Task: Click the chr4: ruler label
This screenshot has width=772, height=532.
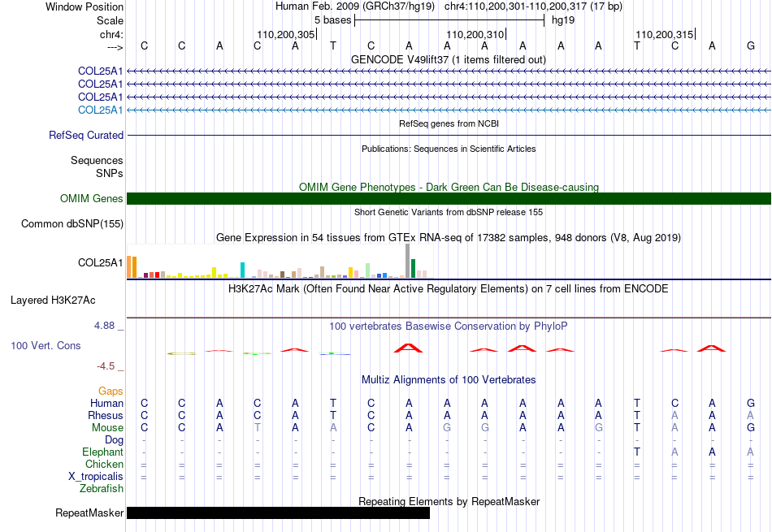Action: (111, 34)
